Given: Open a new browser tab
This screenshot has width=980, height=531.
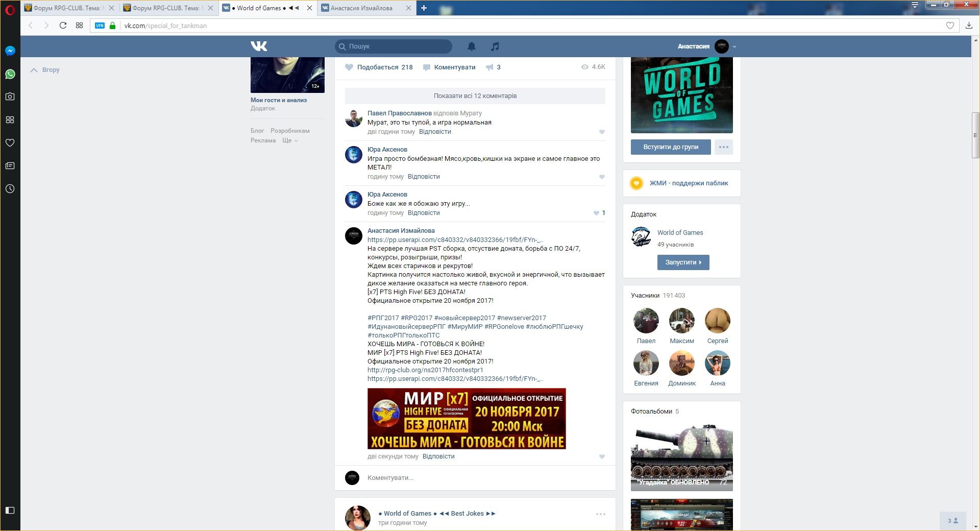Looking at the screenshot, I should click(424, 8).
